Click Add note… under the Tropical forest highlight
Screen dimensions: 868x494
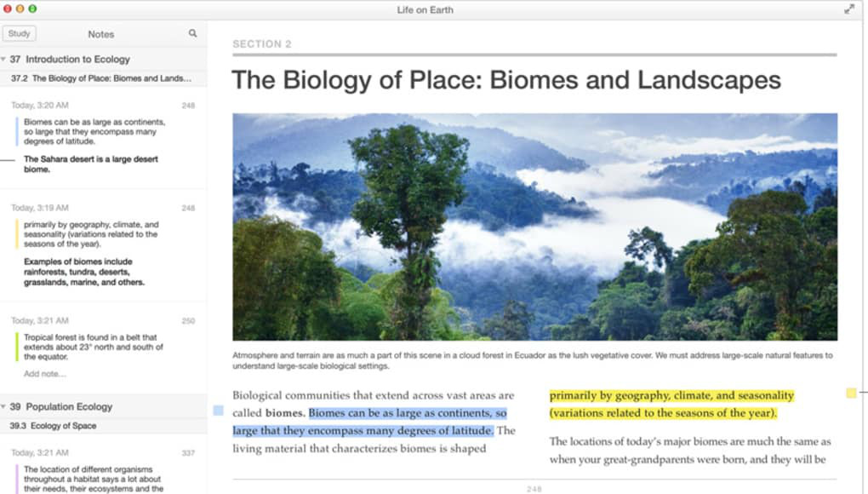point(45,374)
